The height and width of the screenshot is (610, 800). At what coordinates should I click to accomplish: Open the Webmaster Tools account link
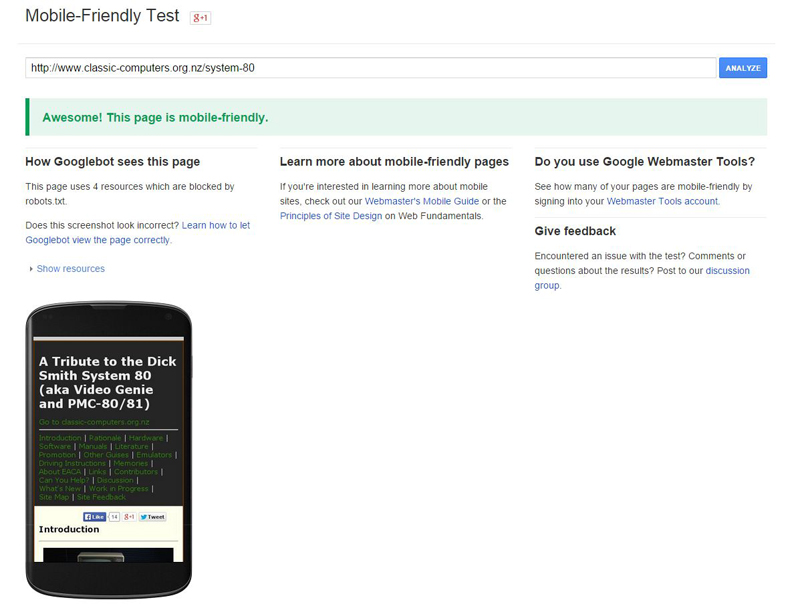[662, 201]
